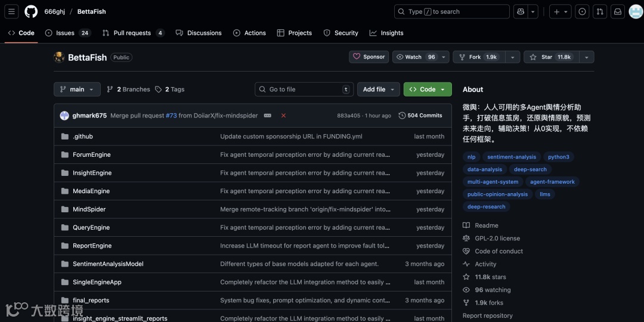Open the ForumEngine folder icon

point(65,154)
